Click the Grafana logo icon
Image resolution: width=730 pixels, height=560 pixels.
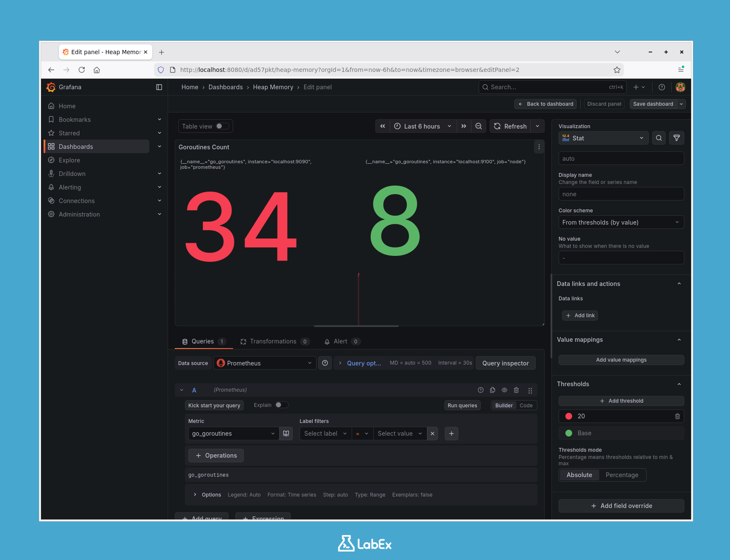(x=51, y=87)
